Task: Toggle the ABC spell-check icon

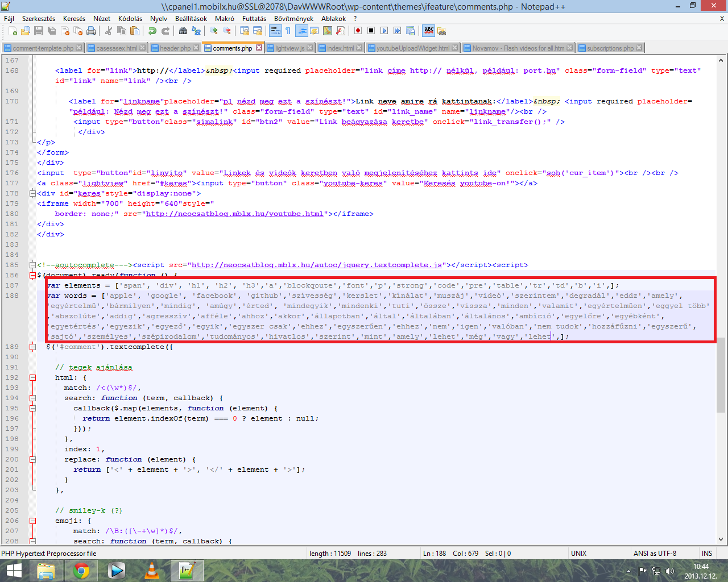Action: [429, 31]
